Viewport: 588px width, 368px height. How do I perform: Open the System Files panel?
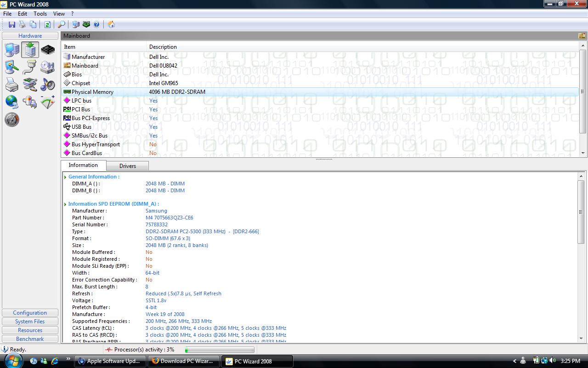pos(30,322)
